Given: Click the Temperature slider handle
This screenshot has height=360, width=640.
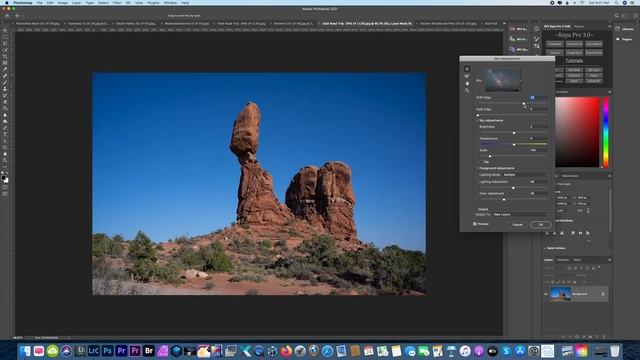Looking at the screenshot, I should pos(514,144).
